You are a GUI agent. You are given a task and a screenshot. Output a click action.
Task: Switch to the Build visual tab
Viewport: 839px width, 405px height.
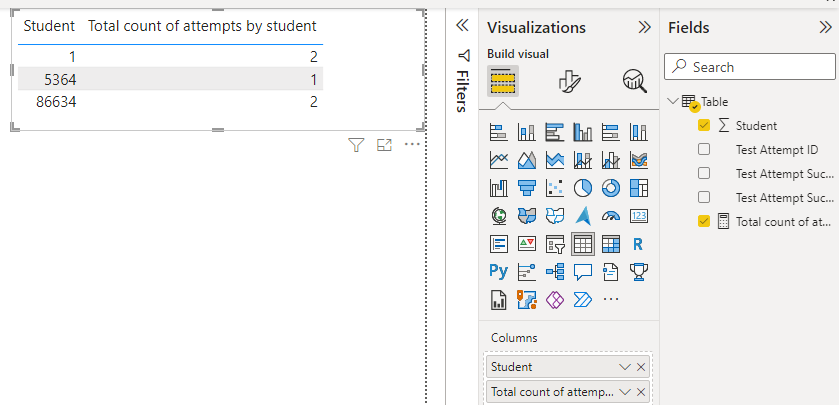click(502, 81)
